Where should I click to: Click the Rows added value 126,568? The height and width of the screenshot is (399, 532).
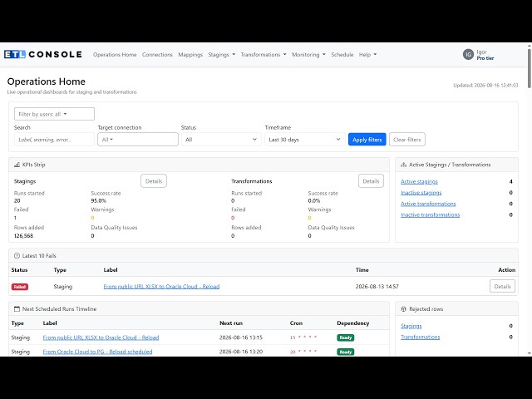pos(23,236)
